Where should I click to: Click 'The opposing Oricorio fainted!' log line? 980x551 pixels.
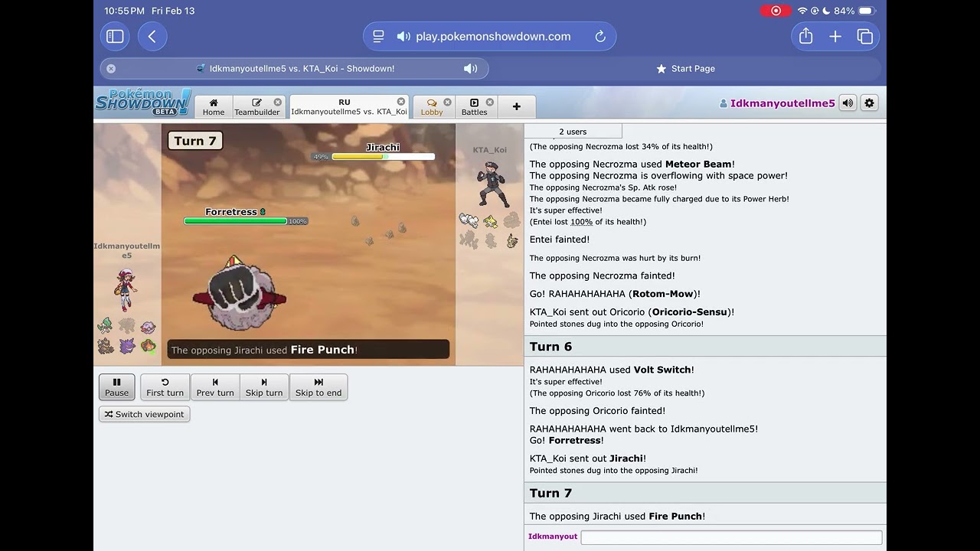pyautogui.click(x=597, y=411)
